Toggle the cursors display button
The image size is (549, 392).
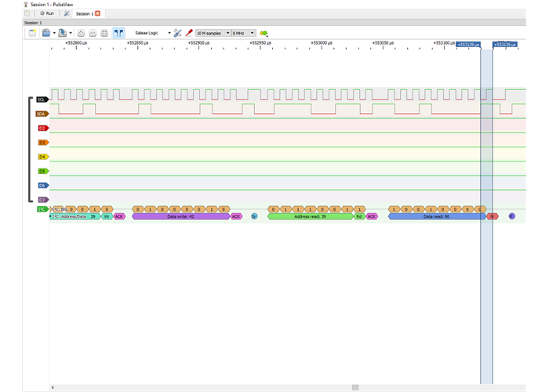[x=118, y=34]
